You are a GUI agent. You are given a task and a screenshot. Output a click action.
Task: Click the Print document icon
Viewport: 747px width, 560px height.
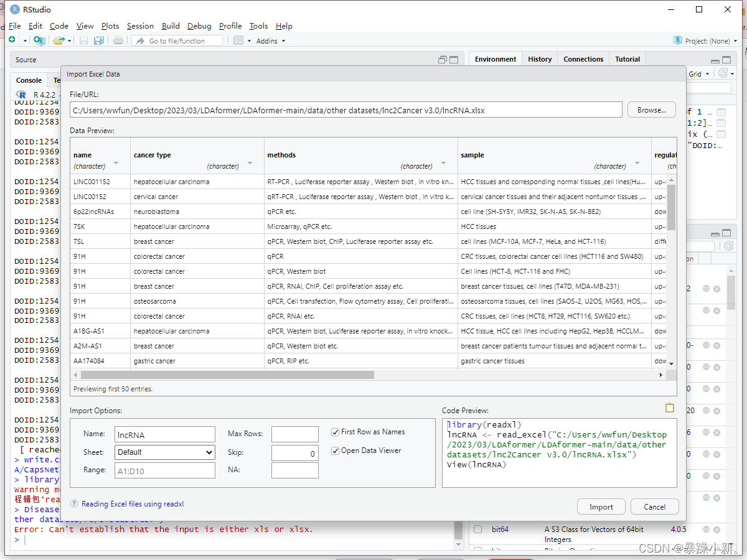118,40
